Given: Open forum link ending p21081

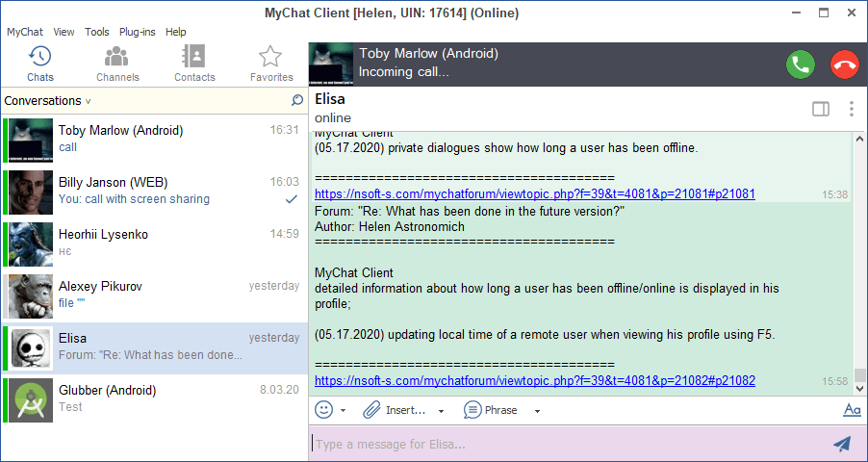Looking at the screenshot, I should tap(535, 193).
